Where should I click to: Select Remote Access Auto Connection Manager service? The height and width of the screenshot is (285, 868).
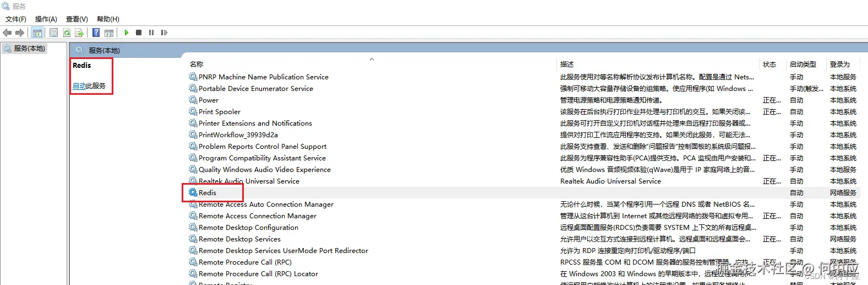(x=266, y=204)
